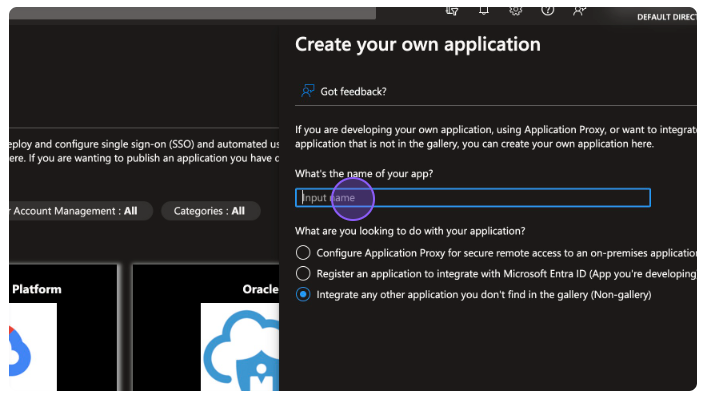The image size is (704, 397).
Task: Click the 'Create your own application' heading
Action: tap(418, 44)
